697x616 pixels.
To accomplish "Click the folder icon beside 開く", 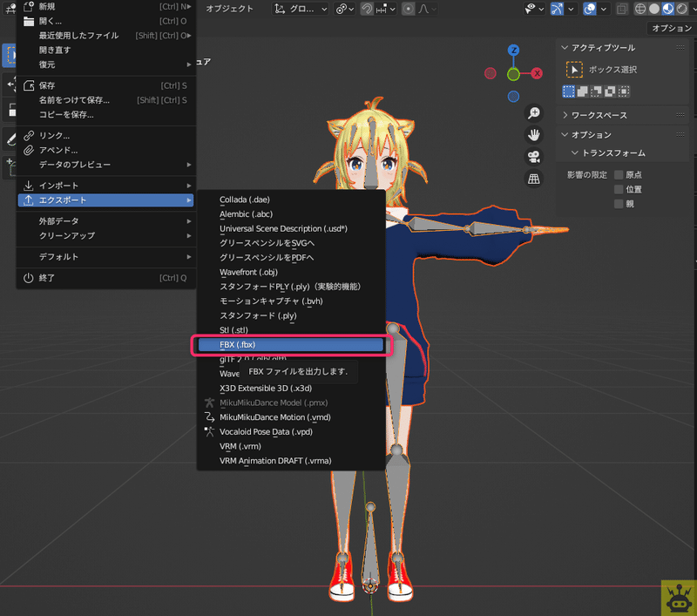I will (29, 21).
